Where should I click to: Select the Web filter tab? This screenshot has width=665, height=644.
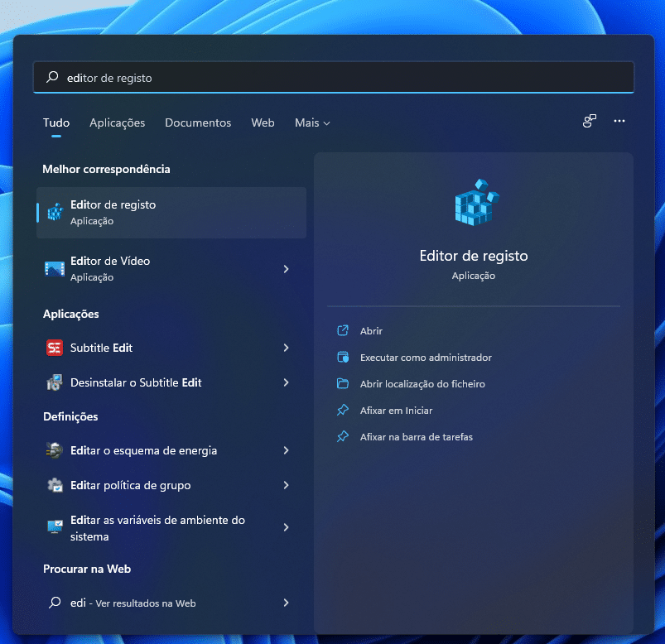pos(263,123)
